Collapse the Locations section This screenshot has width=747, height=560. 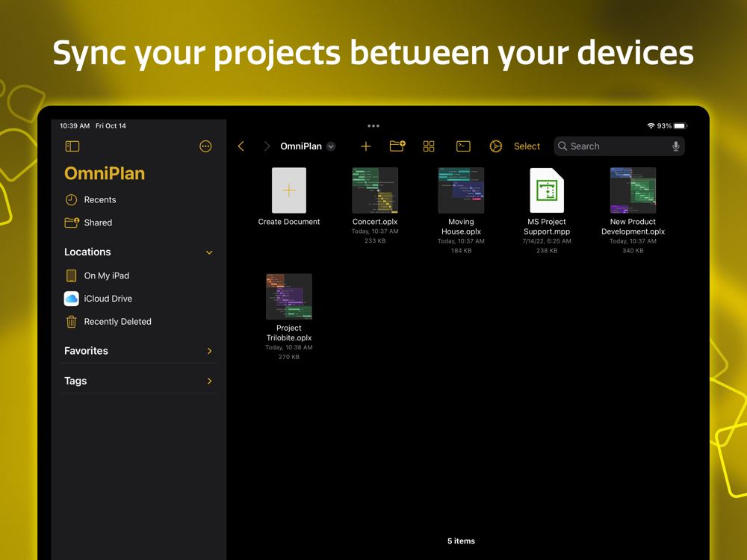tap(209, 252)
